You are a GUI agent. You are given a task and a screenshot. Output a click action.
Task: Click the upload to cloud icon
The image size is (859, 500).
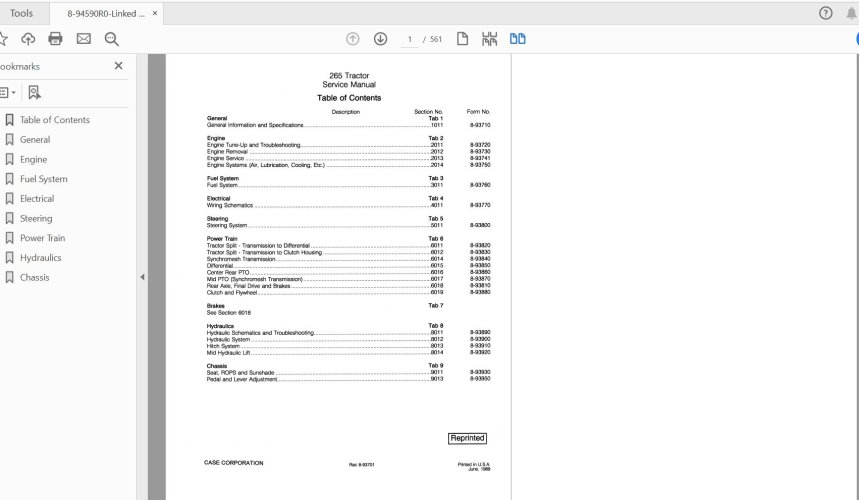pos(28,39)
